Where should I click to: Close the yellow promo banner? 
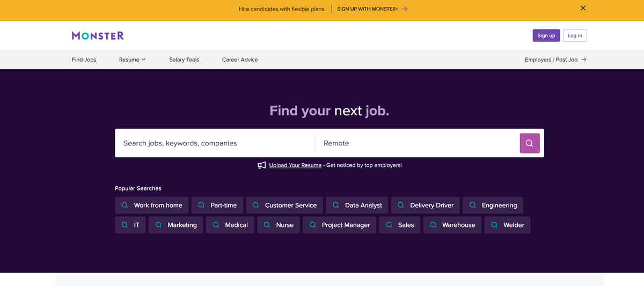coord(583,8)
